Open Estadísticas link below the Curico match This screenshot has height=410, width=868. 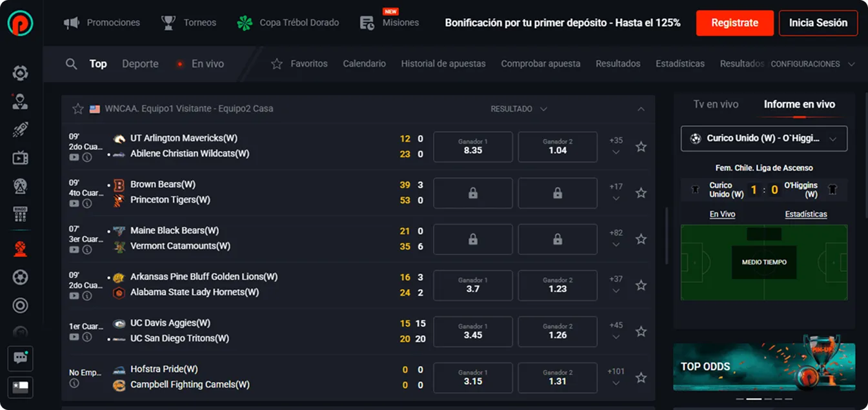tap(805, 214)
